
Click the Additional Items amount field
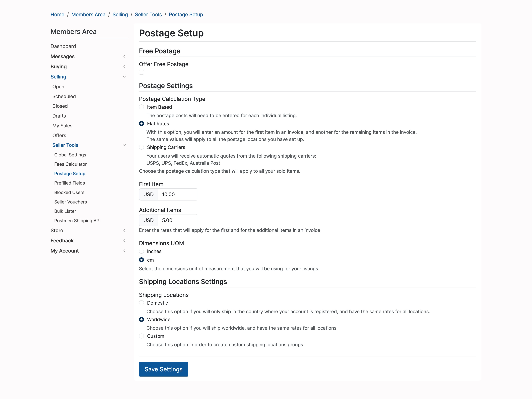click(177, 220)
